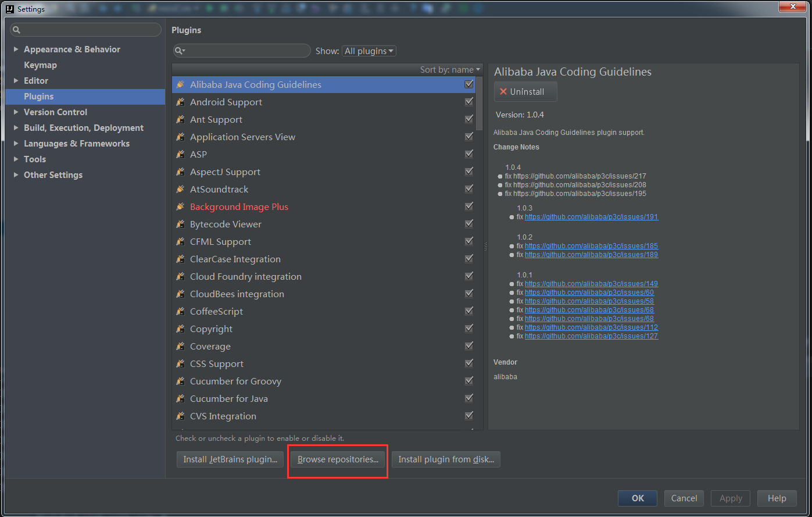This screenshot has width=812, height=517.
Task: Click the plugin icon beside Cloud Foundry integration
Action: pos(180,276)
